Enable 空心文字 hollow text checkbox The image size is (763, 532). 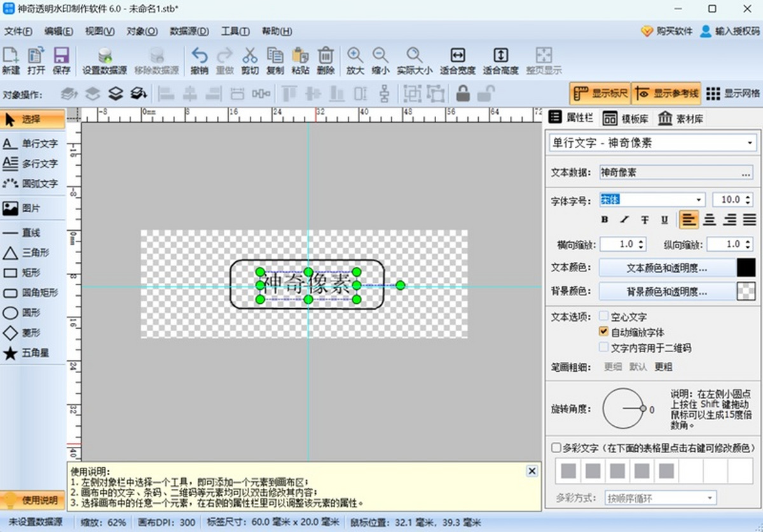coord(604,316)
